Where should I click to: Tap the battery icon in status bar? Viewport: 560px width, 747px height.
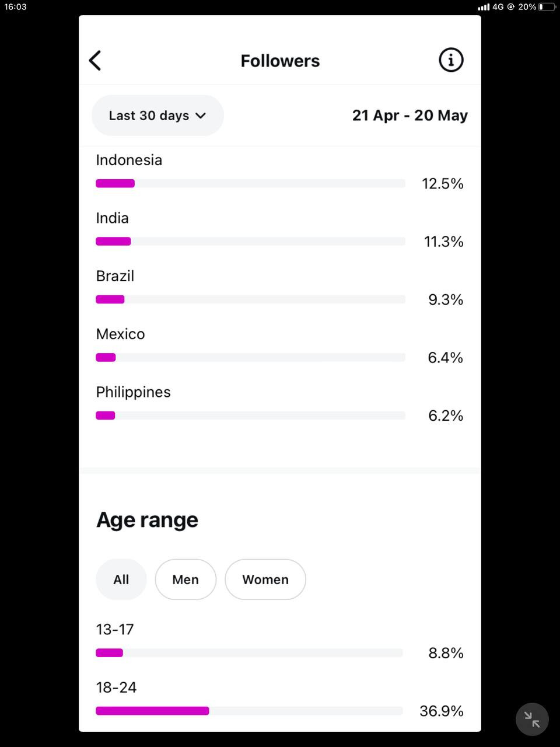pos(547,7)
